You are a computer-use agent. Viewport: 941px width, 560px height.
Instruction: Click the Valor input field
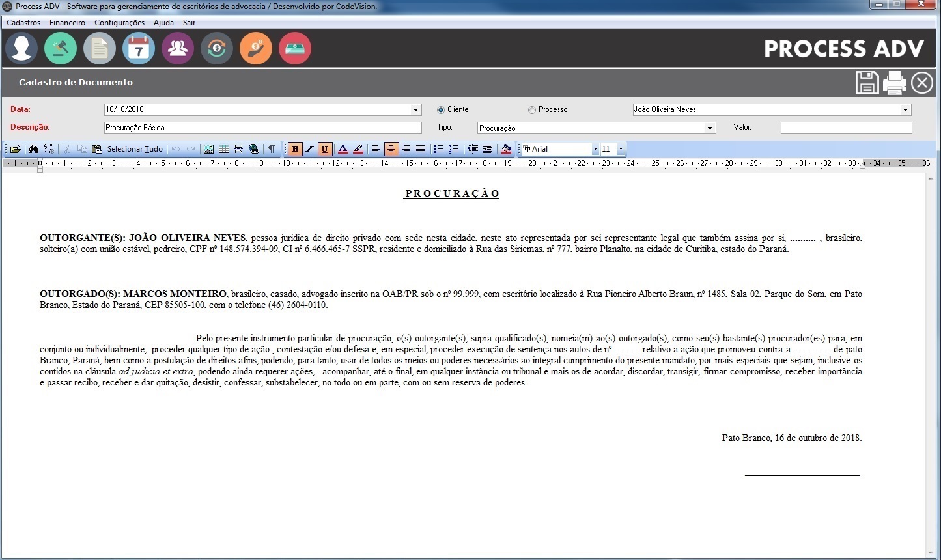[x=846, y=128]
